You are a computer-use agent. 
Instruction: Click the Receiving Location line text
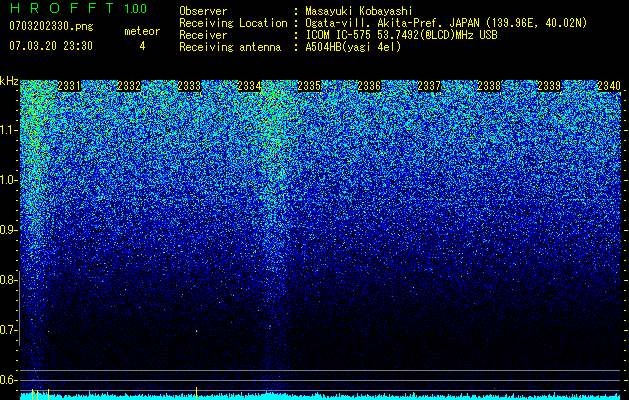point(383,23)
